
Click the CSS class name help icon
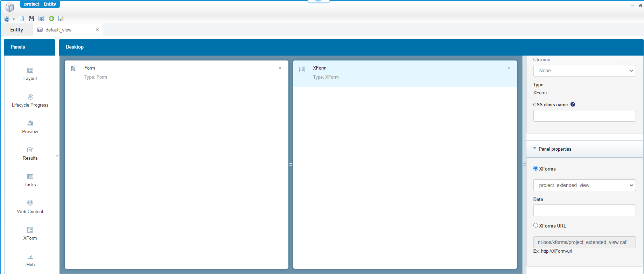point(573,104)
